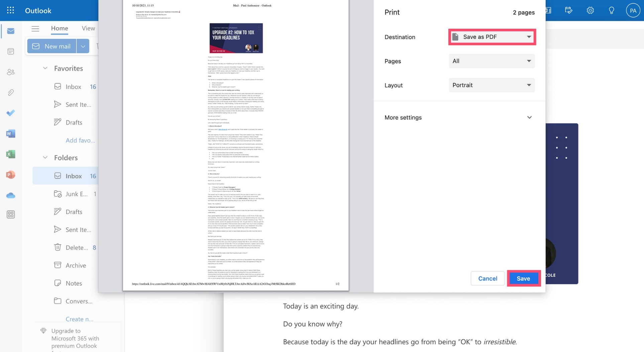
Task: Open the People contacts icon
Action: coord(11,72)
